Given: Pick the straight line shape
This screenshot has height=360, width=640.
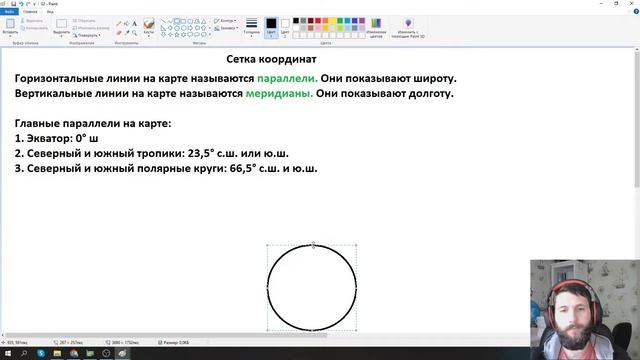Looking at the screenshot, I should pyautogui.click(x=163, y=21).
